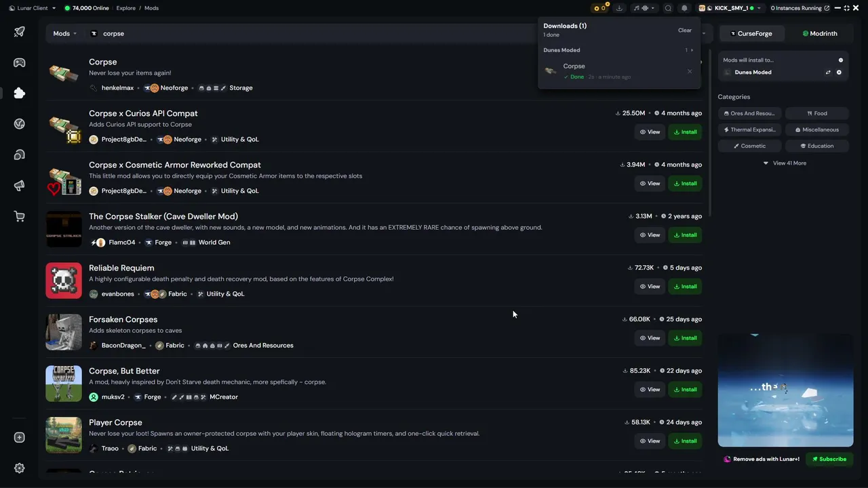The image size is (868, 488).
Task: Expand the Mods type dropdown
Action: (x=65, y=33)
